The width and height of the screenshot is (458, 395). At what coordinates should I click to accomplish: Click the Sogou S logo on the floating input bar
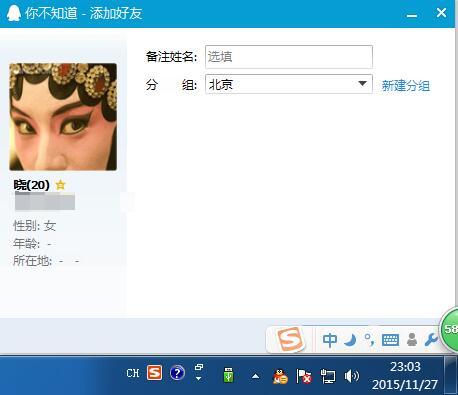click(x=291, y=339)
